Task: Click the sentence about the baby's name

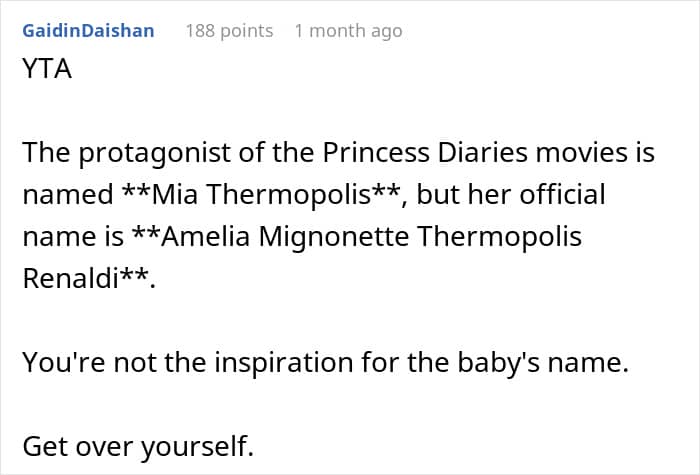Action: 325,363
